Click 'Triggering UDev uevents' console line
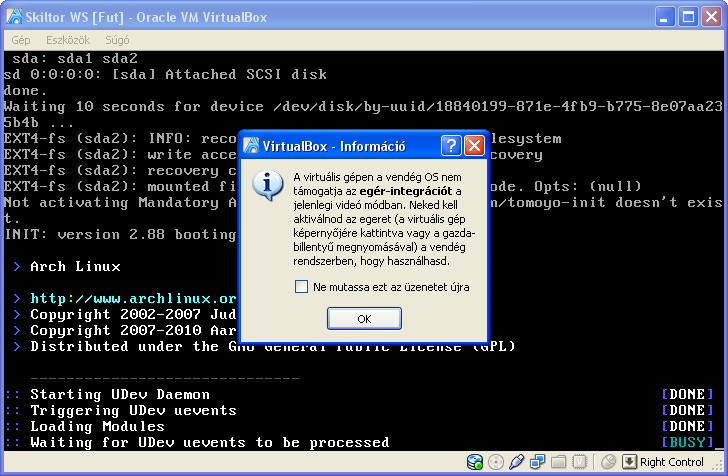Image resolution: width=728 pixels, height=476 pixels. [133, 410]
